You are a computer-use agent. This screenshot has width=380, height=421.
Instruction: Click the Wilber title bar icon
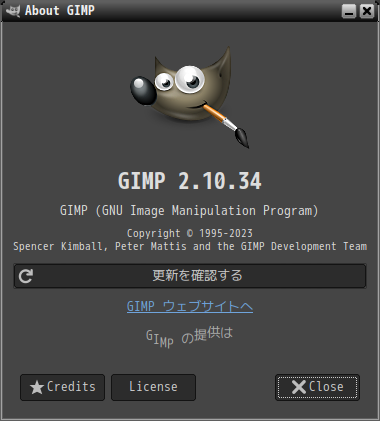click(13, 11)
